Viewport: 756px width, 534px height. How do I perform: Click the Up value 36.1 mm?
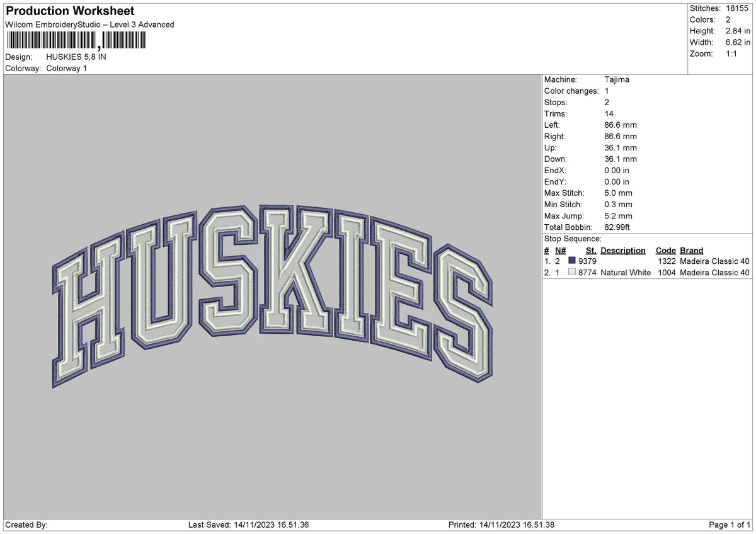point(621,147)
